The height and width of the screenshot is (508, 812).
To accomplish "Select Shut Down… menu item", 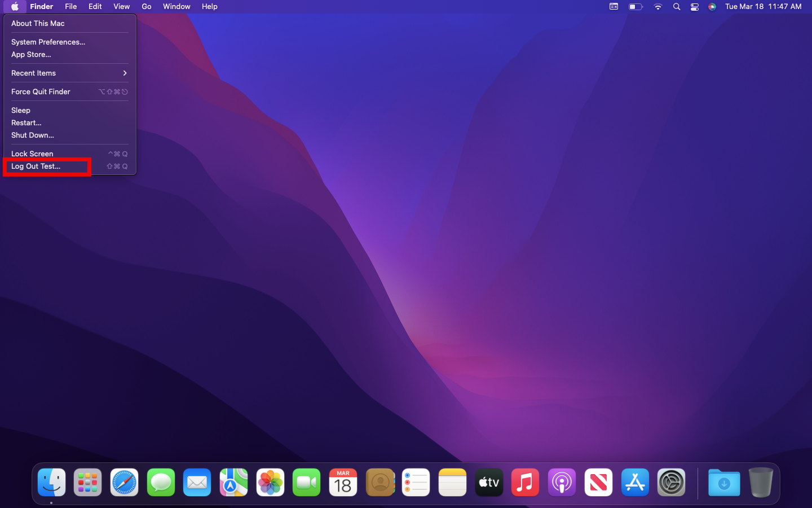I will pos(70,135).
